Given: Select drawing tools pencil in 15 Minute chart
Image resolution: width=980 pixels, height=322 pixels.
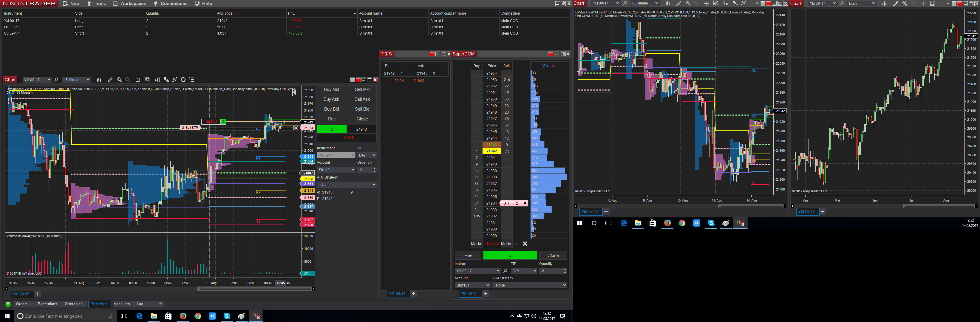Looking at the screenshot, I should click(110, 80).
